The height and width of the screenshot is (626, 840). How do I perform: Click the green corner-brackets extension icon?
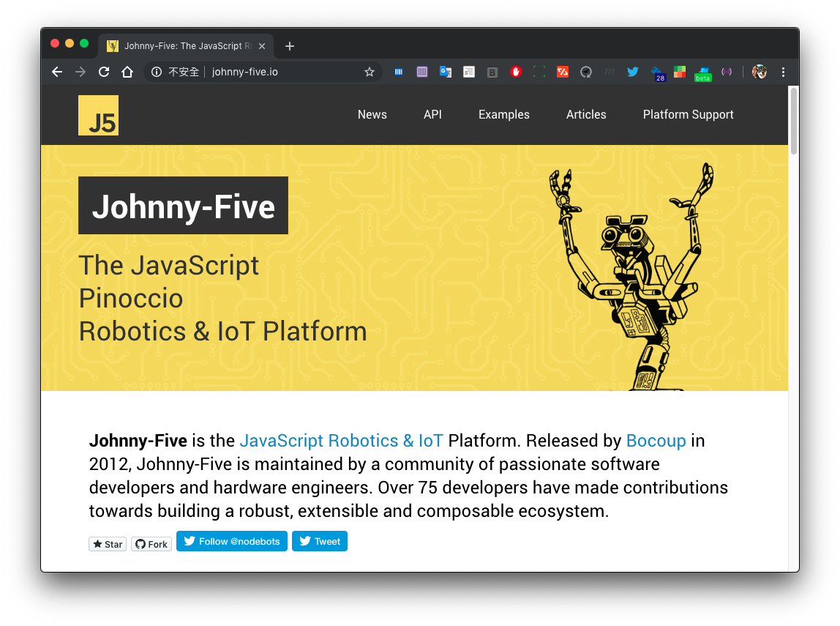(x=539, y=72)
